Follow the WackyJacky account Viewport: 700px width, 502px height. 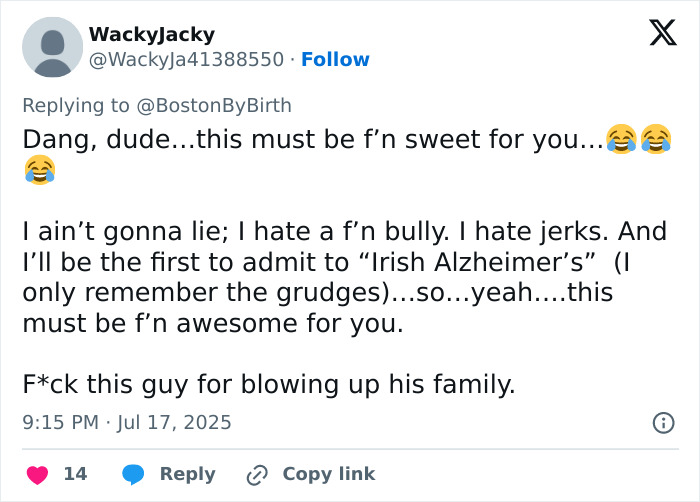335,60
